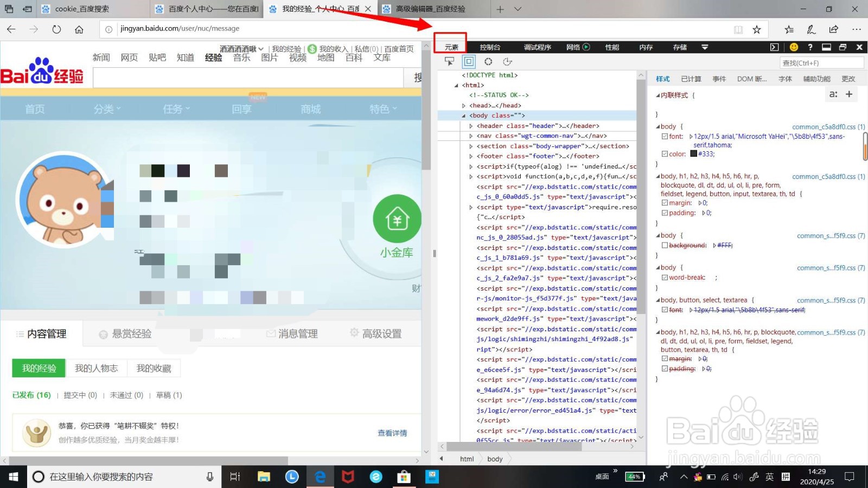Add notes with the pen icon
868x488 pixels.
[x=811, y=29]
